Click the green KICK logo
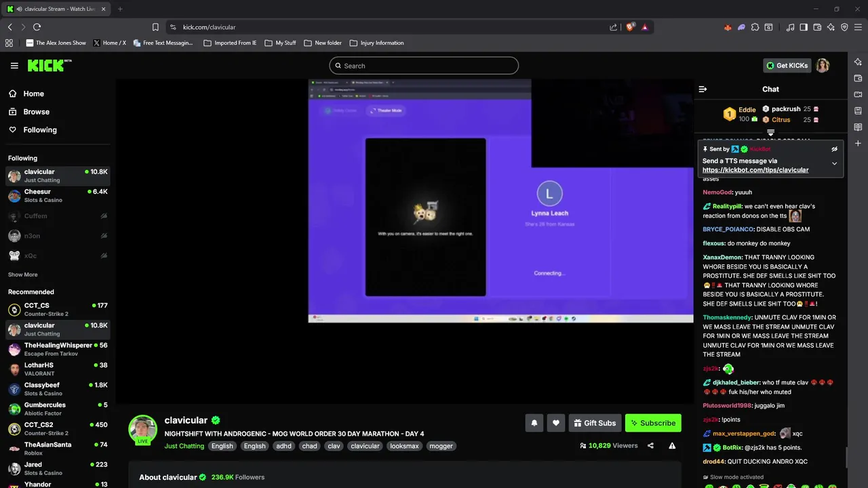This screenshot has height=488, width=868. point(49,65)
